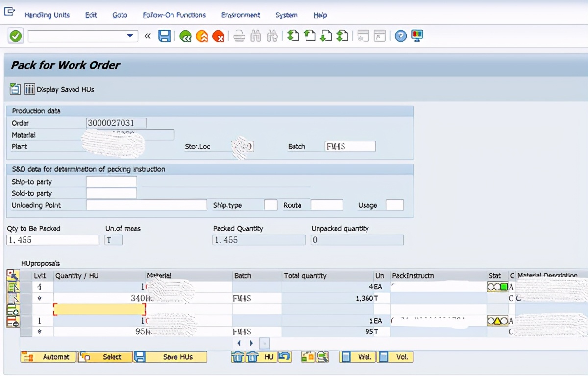Open the Help menu
The image size is (588, 376).
[320, 15]
